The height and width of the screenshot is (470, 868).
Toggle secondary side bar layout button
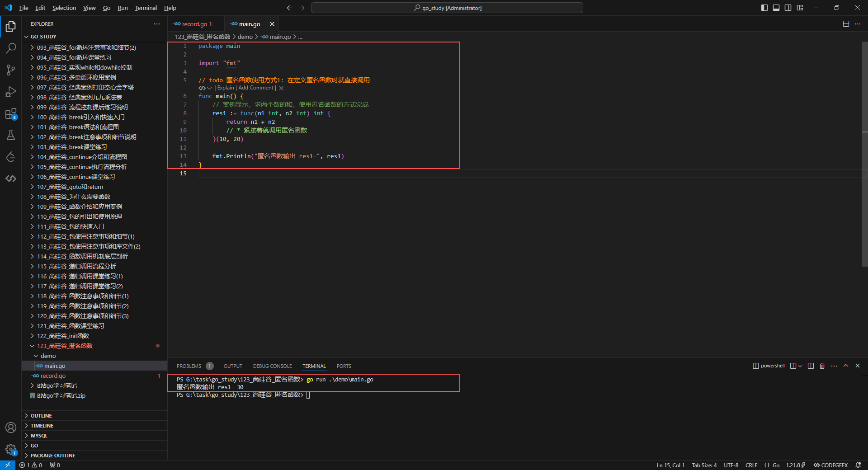(x=788, y=8)
